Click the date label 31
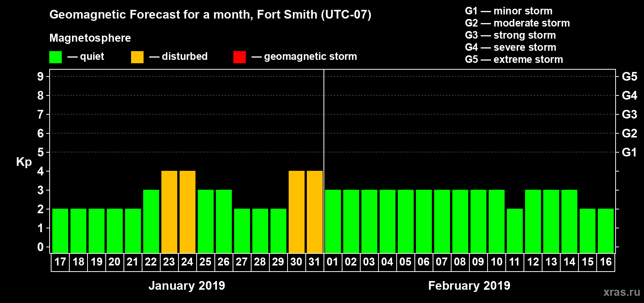Image resolution: width=644 pixels, height=303 pixels. click(314, 262)
